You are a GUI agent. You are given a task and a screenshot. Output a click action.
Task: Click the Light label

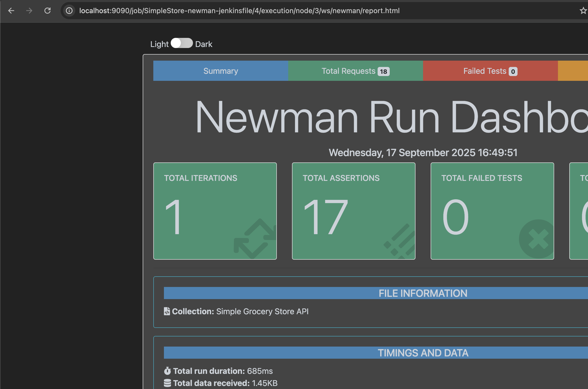[159, 44]
